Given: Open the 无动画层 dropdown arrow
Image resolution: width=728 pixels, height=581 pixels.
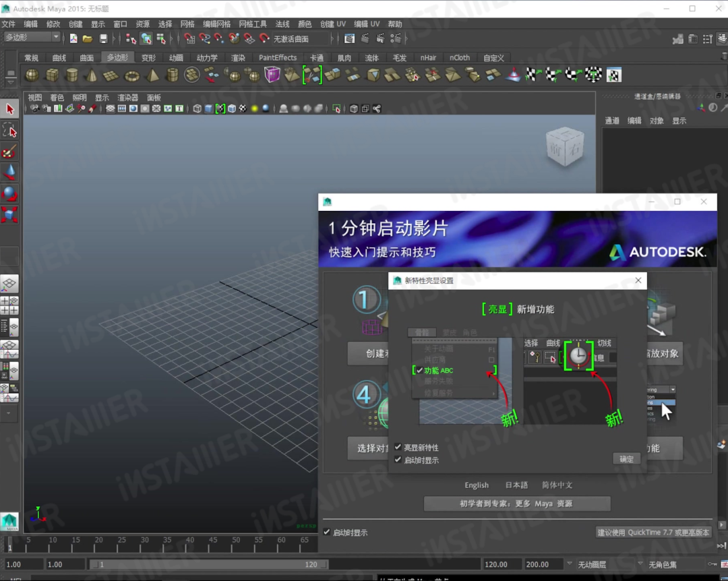Looking at the screenshot, I should (x=570, y=563).
